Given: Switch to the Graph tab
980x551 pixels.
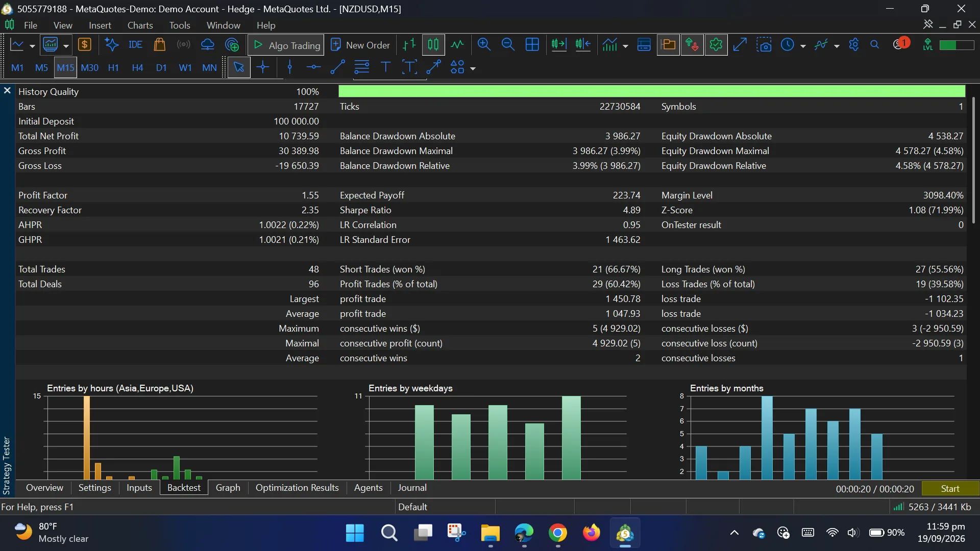Looking at the screenshot, I should (228, 488).
